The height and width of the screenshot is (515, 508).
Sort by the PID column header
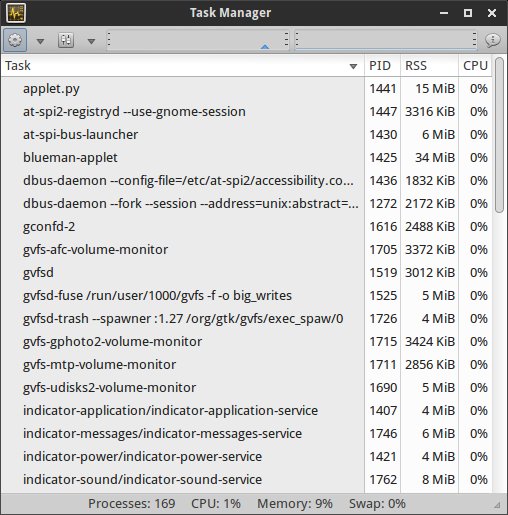coord(382,66)
